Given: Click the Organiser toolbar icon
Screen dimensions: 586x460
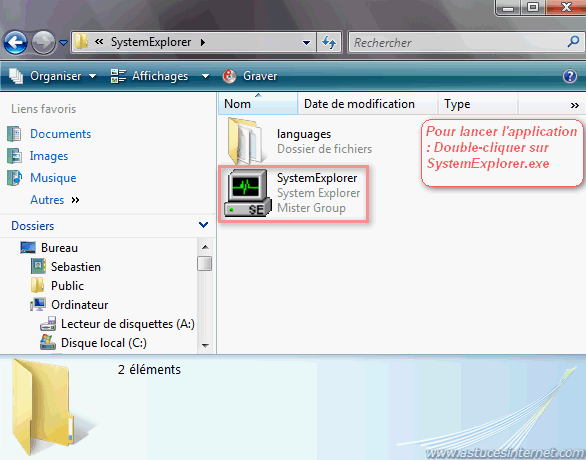Looking at the screenshot, I should point(16,76).
